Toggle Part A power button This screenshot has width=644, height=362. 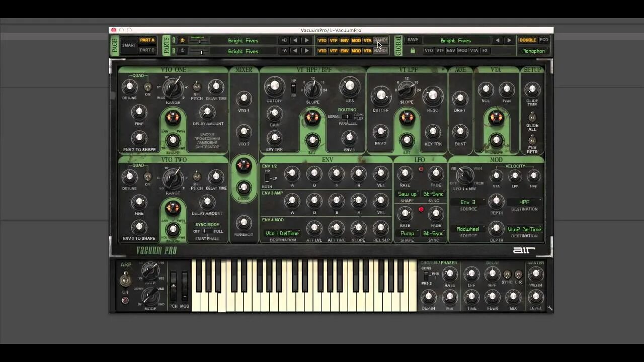pyautogui.click(x=183, y=40)
